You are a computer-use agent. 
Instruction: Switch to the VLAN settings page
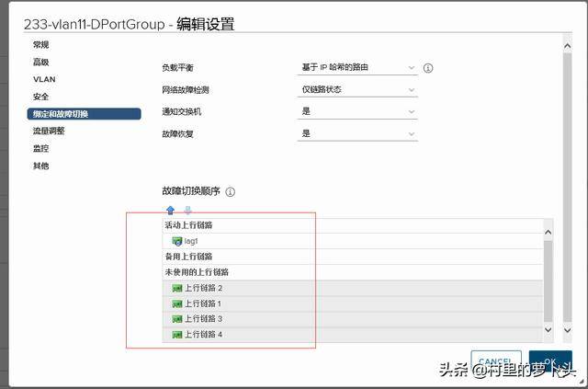44,79
